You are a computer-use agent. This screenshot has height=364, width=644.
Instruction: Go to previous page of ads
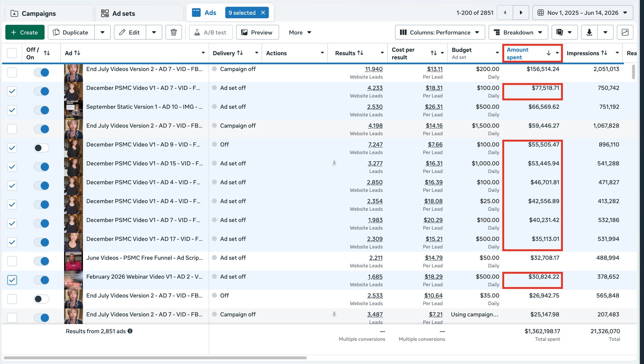pos(505,13)
